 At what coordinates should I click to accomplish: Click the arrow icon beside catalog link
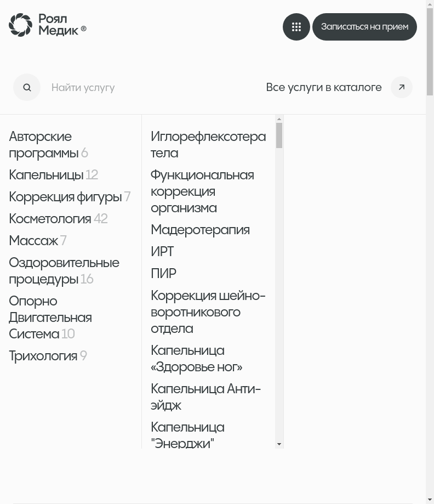(x=402, y=87)
